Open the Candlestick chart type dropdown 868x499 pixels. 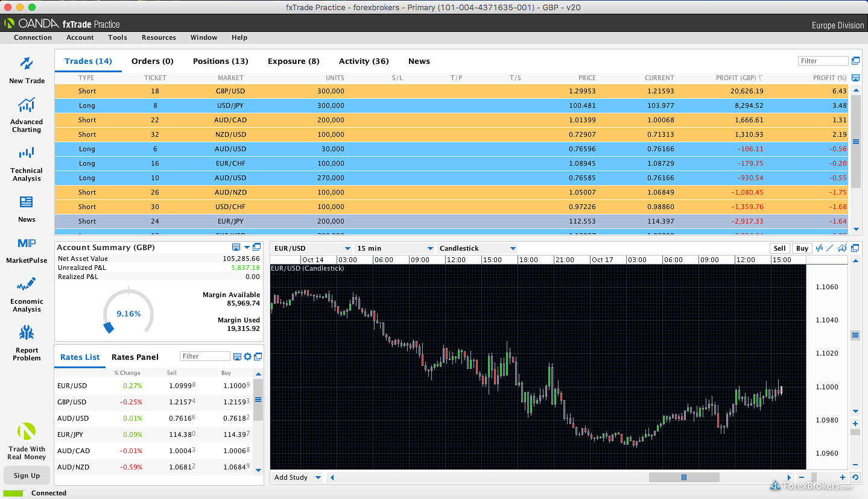(478, 248)
